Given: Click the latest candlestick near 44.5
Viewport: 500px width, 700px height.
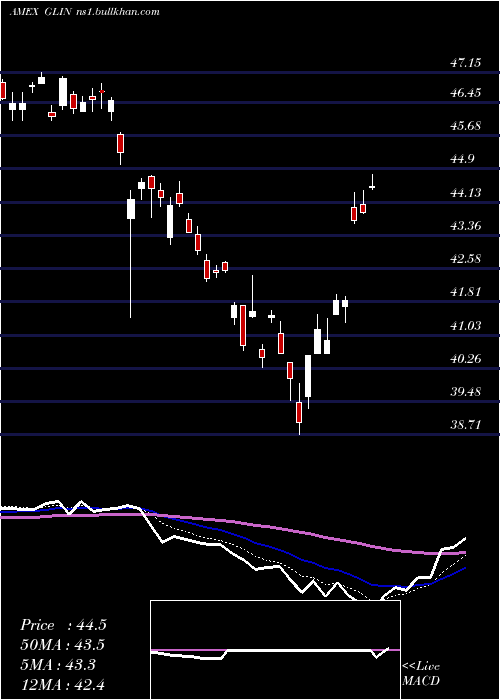Looking at the screenshot, I should (372, 182).
